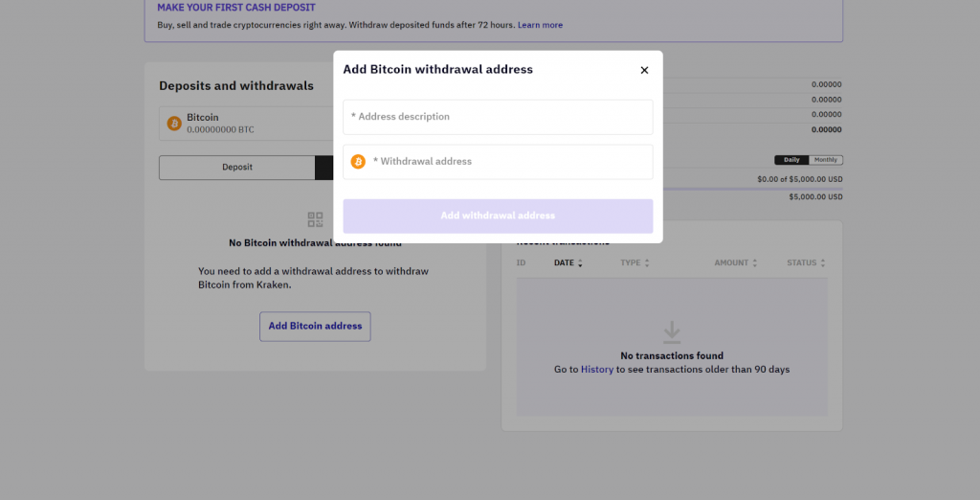Open the Bitcoin asset selector dropdown
The width and height of the screenshot is (980, 500).
[x=246, y=124]
